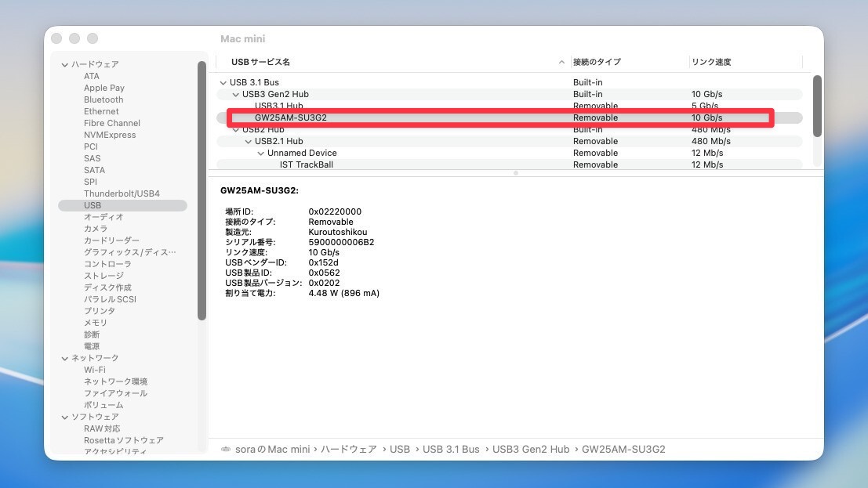Select SPI in the sidebar
Image resolution: width=868 pixels, height=488 pixels.
point(90,182)
